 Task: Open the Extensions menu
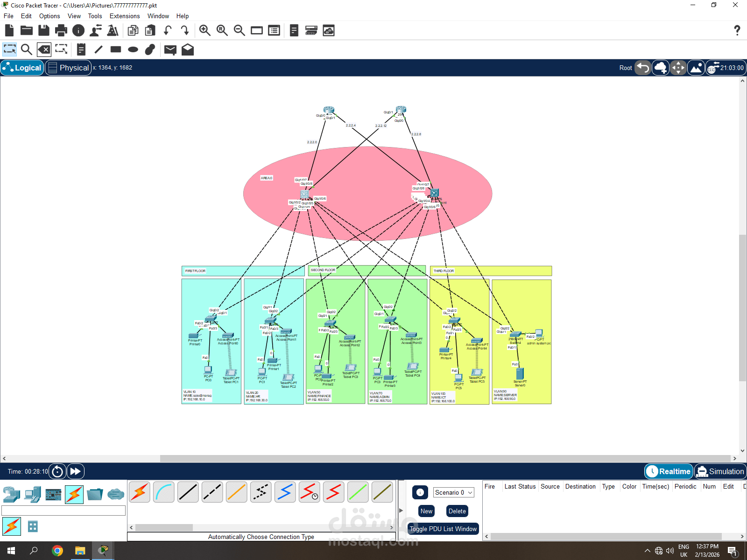click(x=124, y=16)
